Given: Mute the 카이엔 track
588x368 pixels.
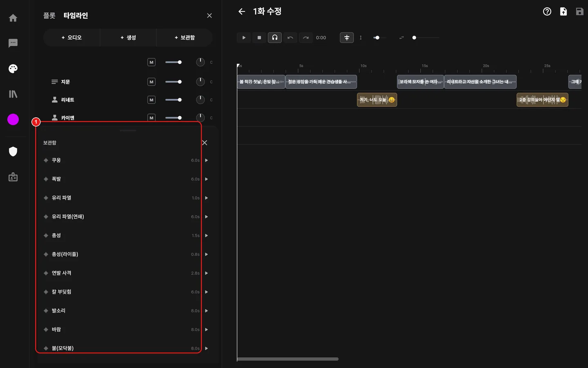Looking at the screenshot, I should [x=151, y=118].
